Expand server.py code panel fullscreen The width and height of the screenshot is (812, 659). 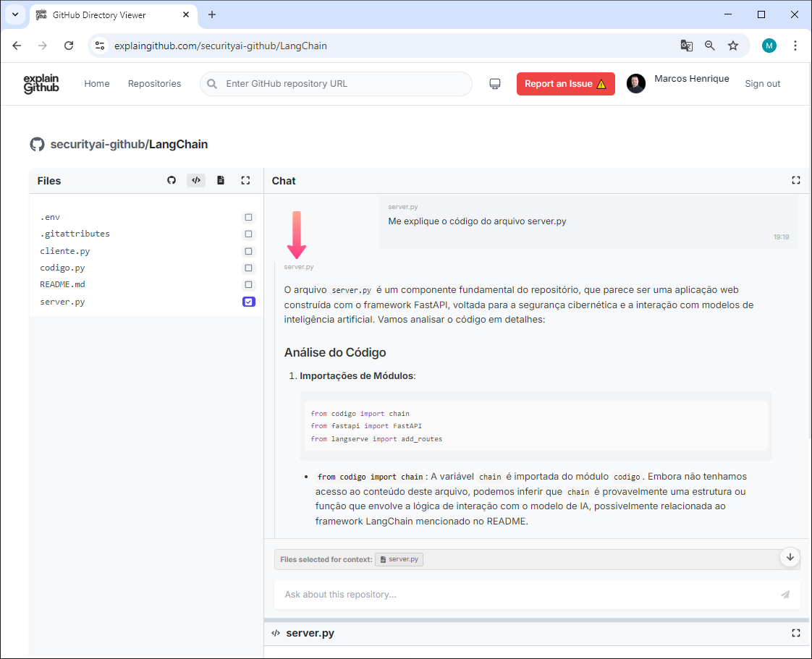pyautogui.click(x=796, y=633)
